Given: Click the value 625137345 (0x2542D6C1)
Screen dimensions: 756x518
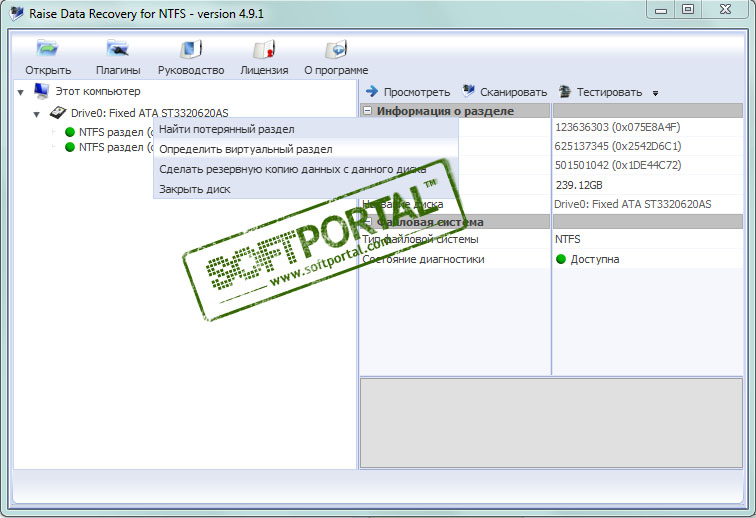Looking at the screenshot, I should 618,146.
